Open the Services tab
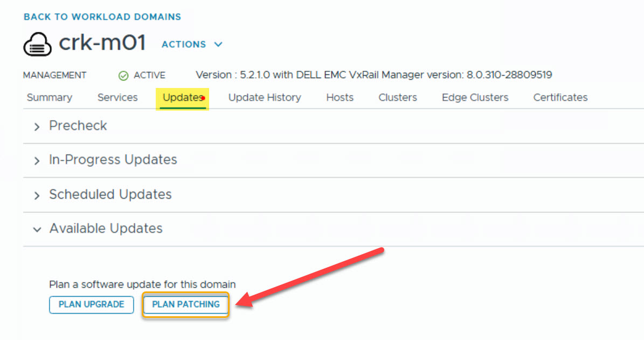The height and width of the screenshot is (340, 644). [117, 98]
